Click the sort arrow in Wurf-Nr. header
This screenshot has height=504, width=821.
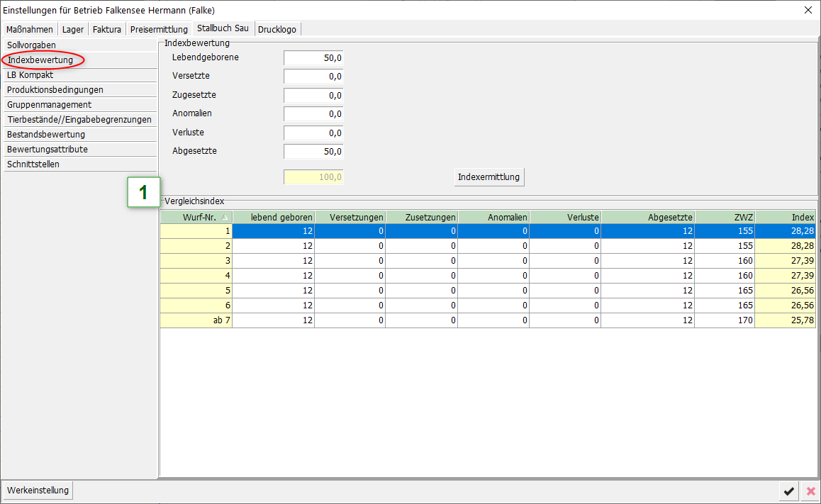[x=225, y=217]
